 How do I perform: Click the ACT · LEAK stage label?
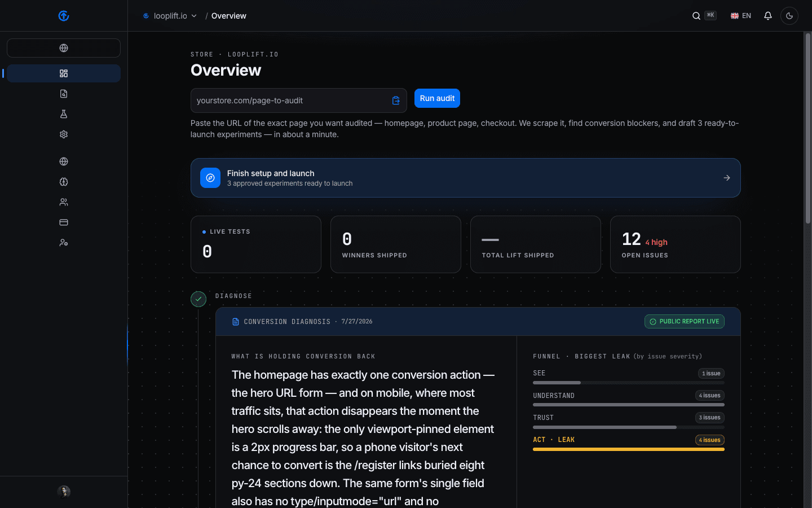[x=554, y=440]
